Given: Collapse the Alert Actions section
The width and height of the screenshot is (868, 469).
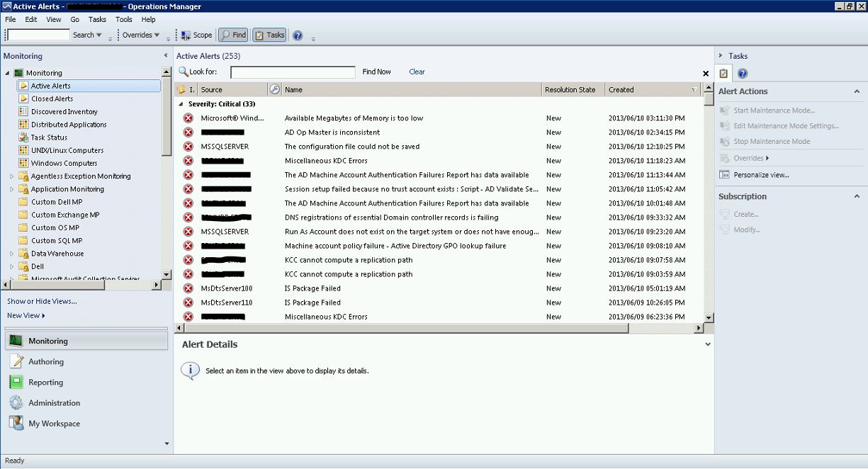Looking at the screenshot, I should point(856,91).
